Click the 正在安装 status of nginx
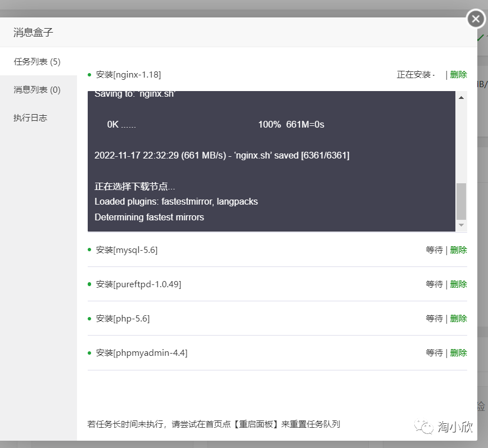This screenshot has height=448, width=488. (x=415, y=75)
